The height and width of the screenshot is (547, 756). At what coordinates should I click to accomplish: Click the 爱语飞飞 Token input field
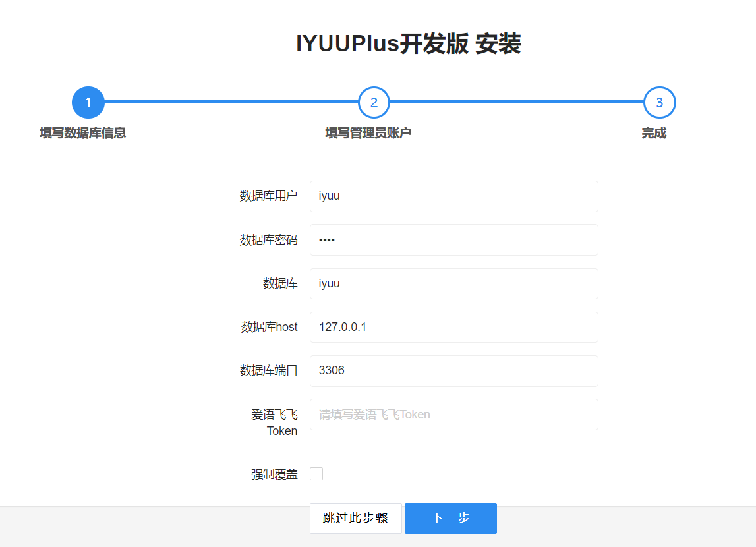click(453, 415)
